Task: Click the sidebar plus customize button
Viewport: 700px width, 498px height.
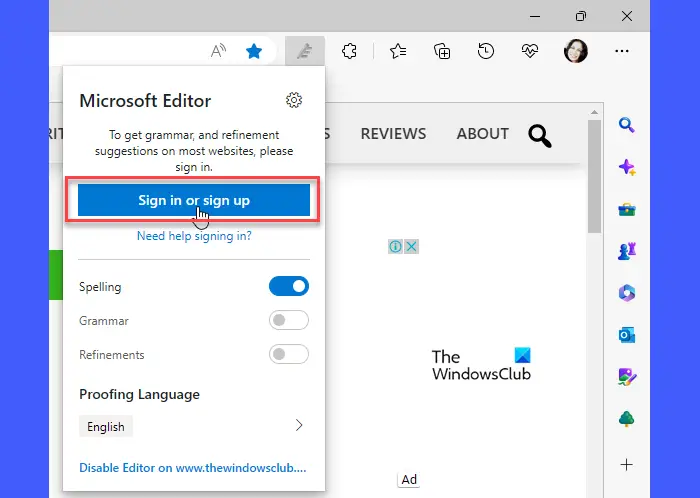Action: (x=627, y=465)
